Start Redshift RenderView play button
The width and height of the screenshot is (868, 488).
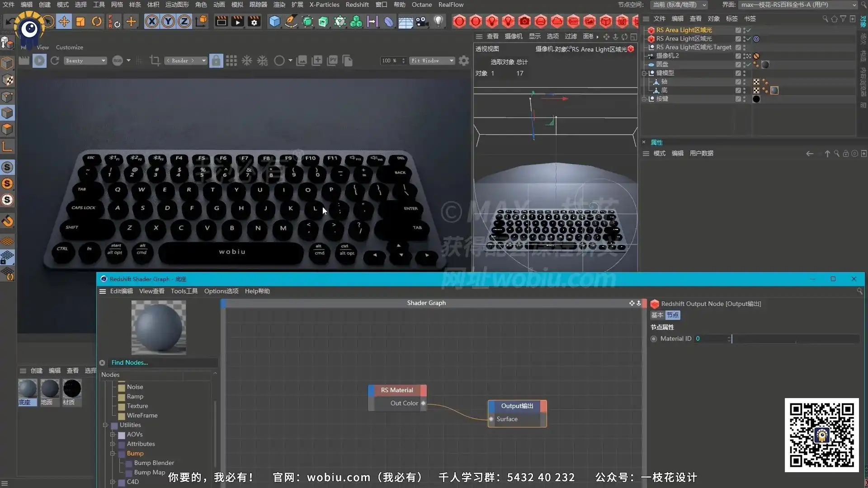click(x=39, y=61)
